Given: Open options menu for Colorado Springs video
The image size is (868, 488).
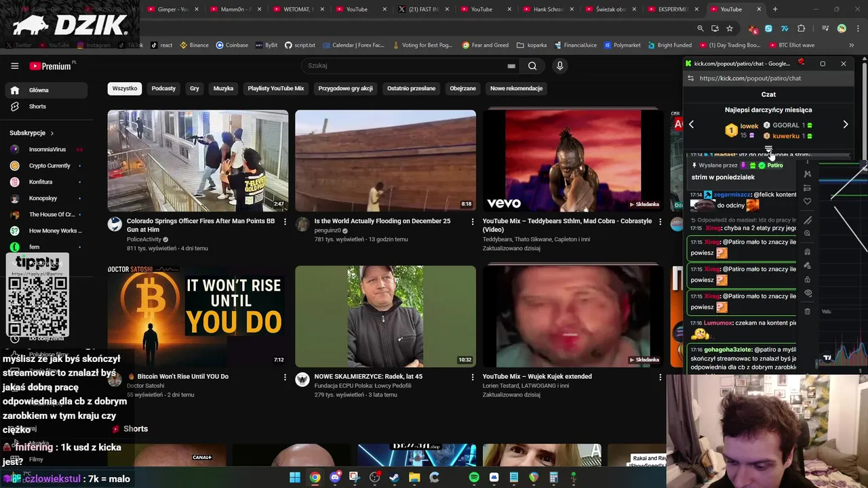Looking at the screenshot, I should (285, 222).
